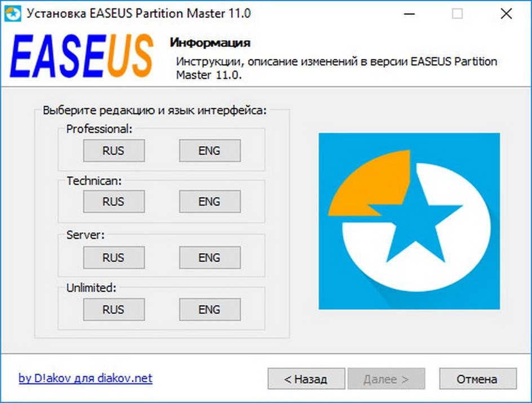
Task: Select ENG for the Technican edition
Action: (x=210, y=202)
